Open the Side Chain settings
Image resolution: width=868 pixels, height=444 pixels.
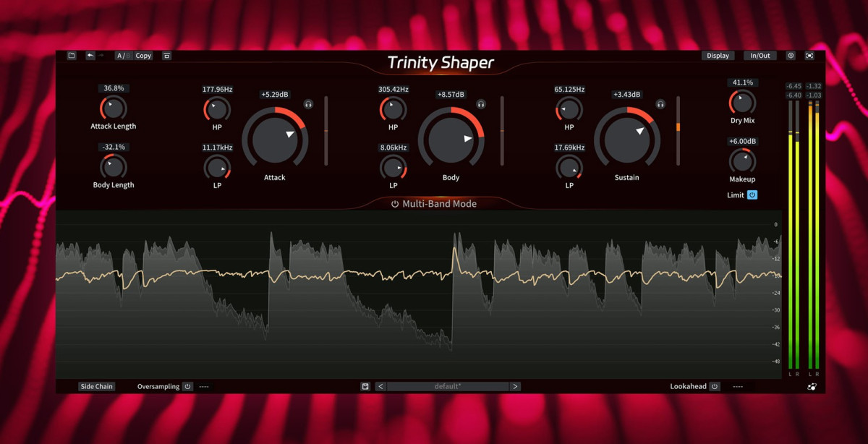(x=96, y=386)
